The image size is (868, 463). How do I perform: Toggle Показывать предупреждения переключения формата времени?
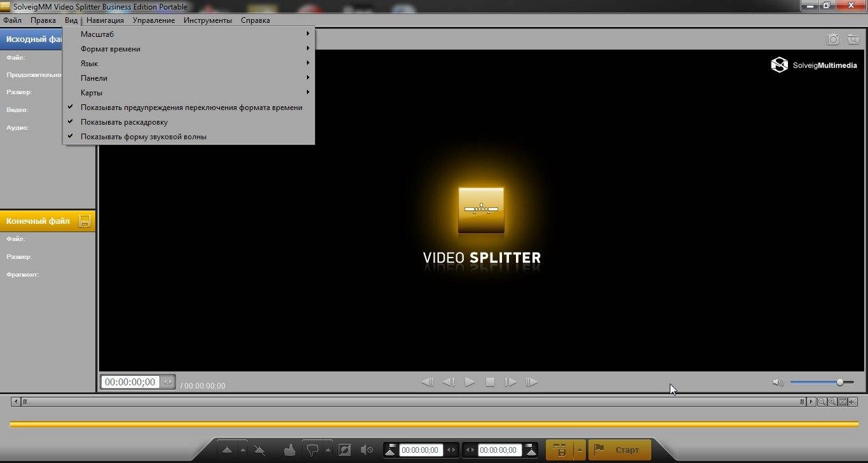(x=188, y=107)
